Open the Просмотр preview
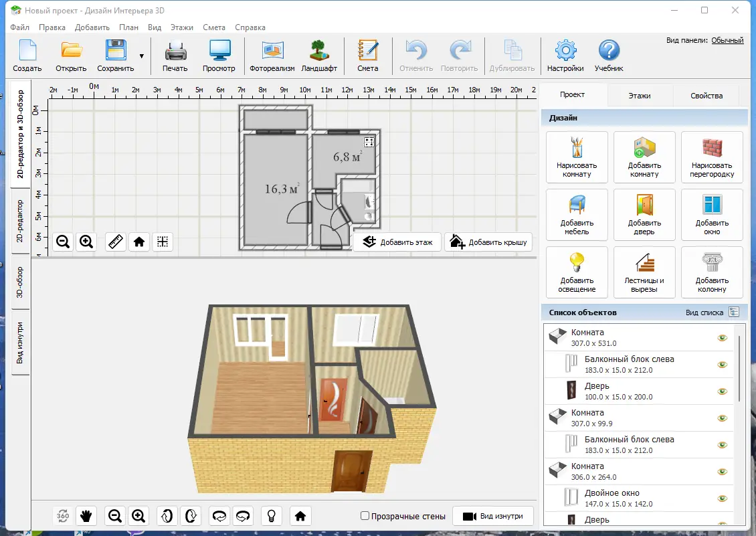Image resolution: width=756 pixels, height=536 pixels. click(219, 56)
